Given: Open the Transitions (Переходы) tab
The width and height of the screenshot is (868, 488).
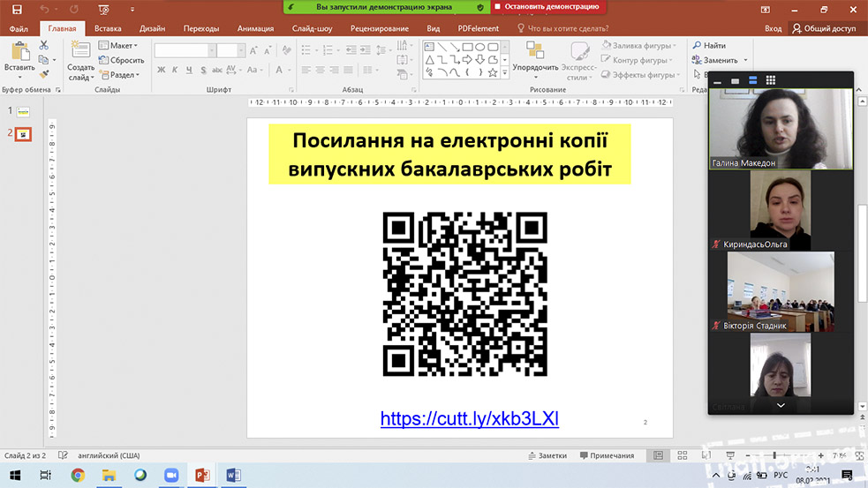Looking at the screenshot, I should tap(201, 28).
